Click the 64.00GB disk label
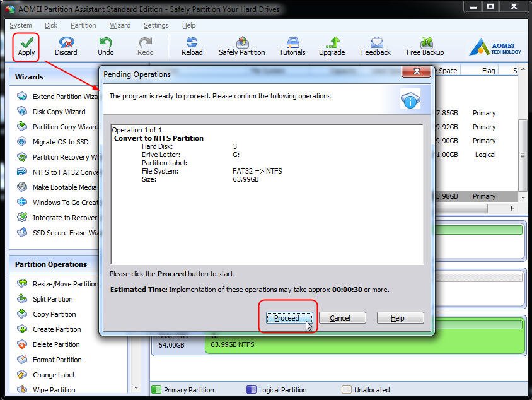Screen dimensions: 532x400 click(x=171, y=345)
